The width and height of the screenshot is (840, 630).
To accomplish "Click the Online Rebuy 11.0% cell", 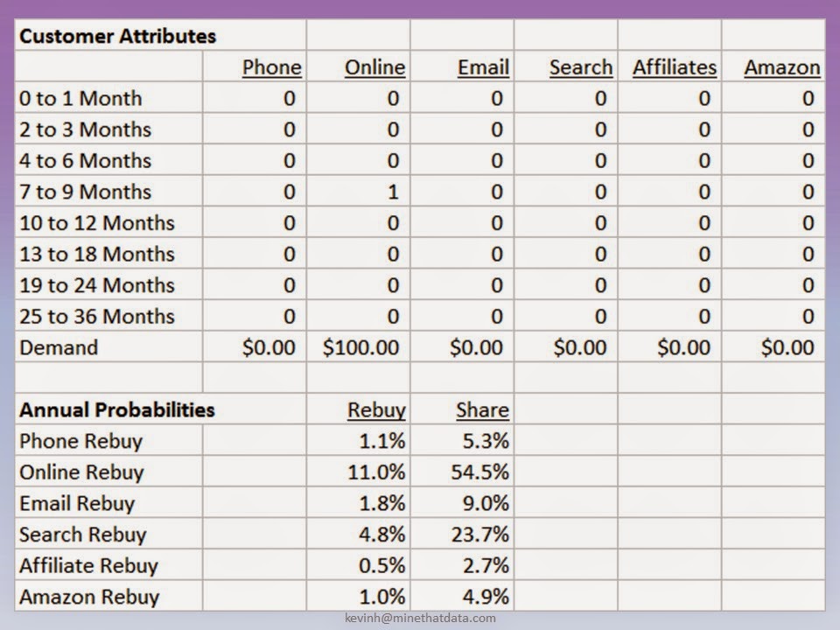I will pyautogui.click(x=359, y=472).
